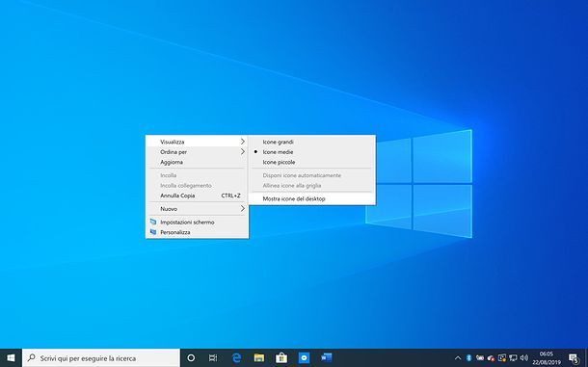Open File Explorer from the taskbar
Image resolution: width=588 pixels, height=367 pixels.
pos(258,358)
